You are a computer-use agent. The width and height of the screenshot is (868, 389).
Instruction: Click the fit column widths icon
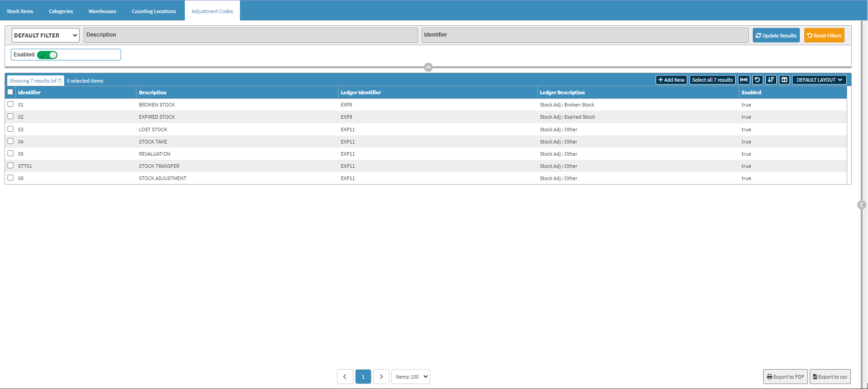(743, 80)
